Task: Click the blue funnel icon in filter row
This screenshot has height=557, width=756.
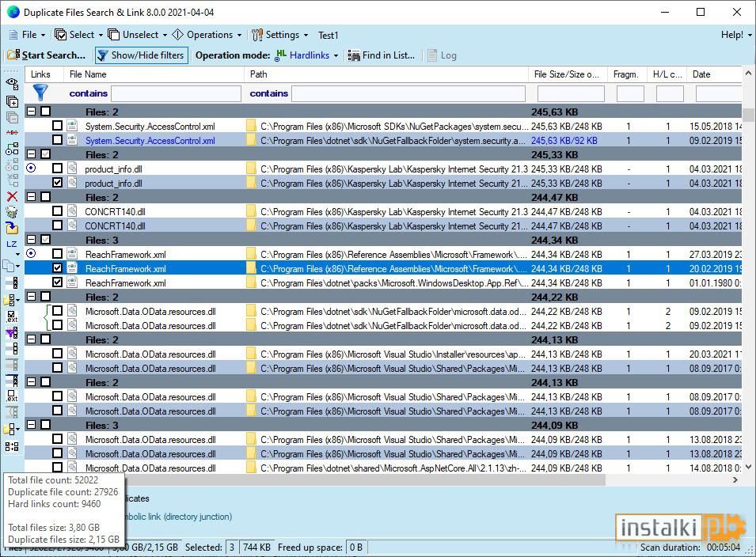Action: tap(40, 93)
